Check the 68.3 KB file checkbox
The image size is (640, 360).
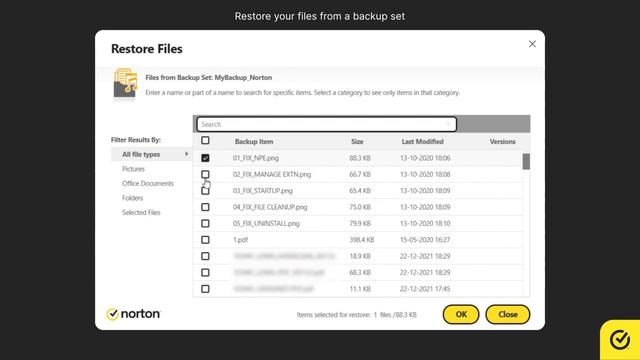205,272
